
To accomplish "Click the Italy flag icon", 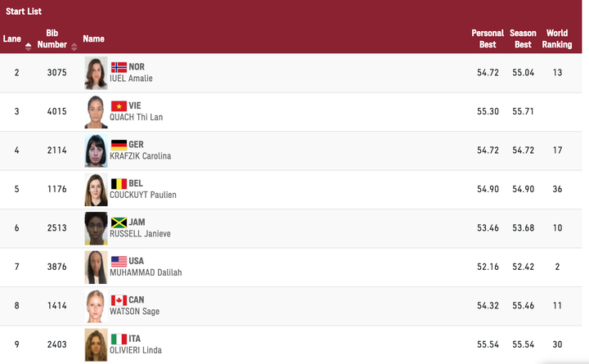I will click(119, 339).
